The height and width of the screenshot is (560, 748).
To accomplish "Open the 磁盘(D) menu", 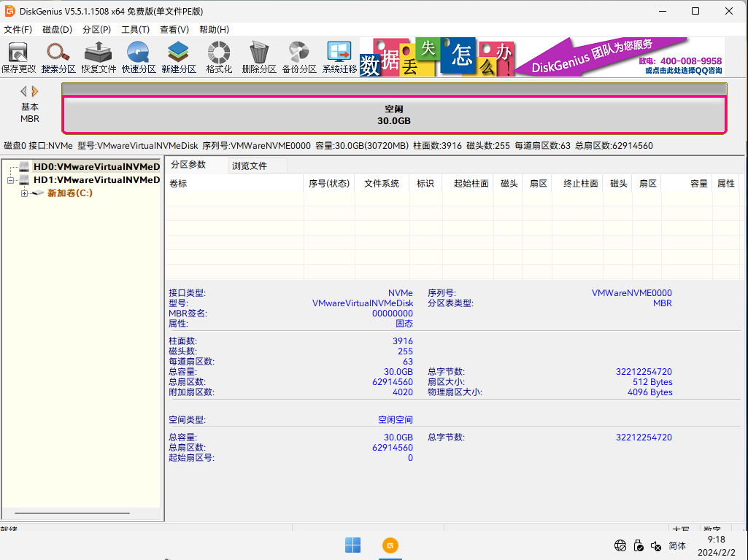I will [57, 30].
